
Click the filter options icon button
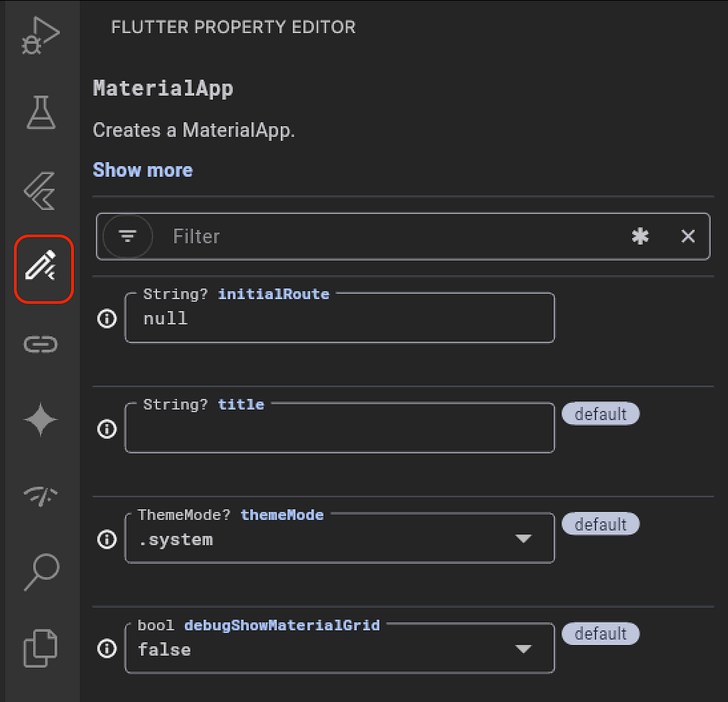pos(128,236)
